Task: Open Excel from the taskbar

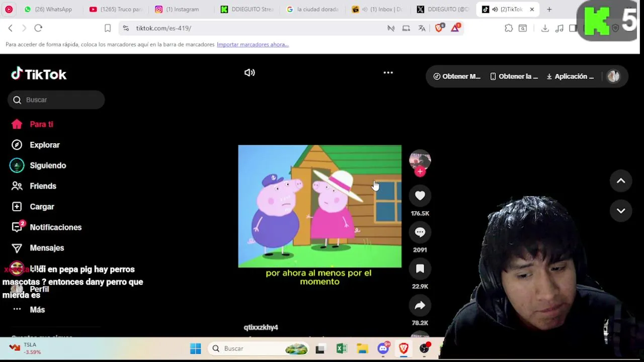Action: pos(342,348)
